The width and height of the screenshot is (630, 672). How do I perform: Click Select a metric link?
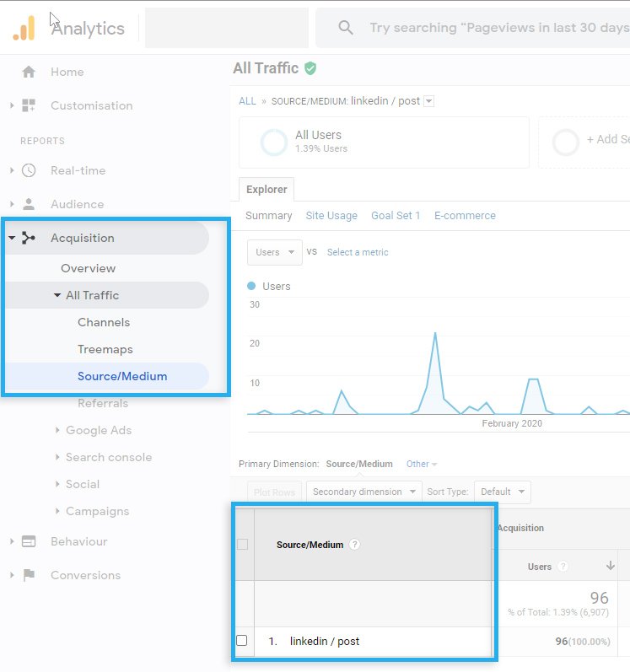coord(358,252)
